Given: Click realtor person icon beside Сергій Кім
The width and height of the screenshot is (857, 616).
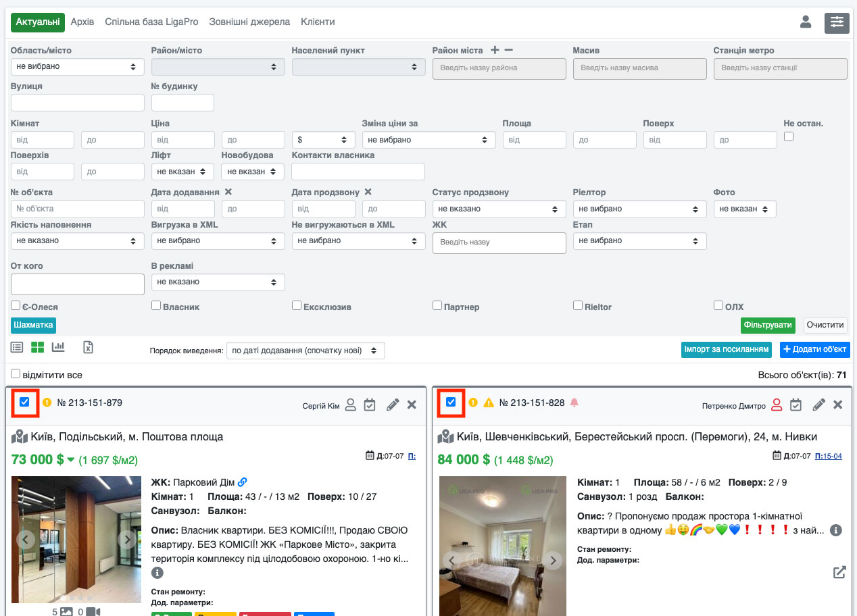Looking at the screenshot, I should [x=350, y=405].
